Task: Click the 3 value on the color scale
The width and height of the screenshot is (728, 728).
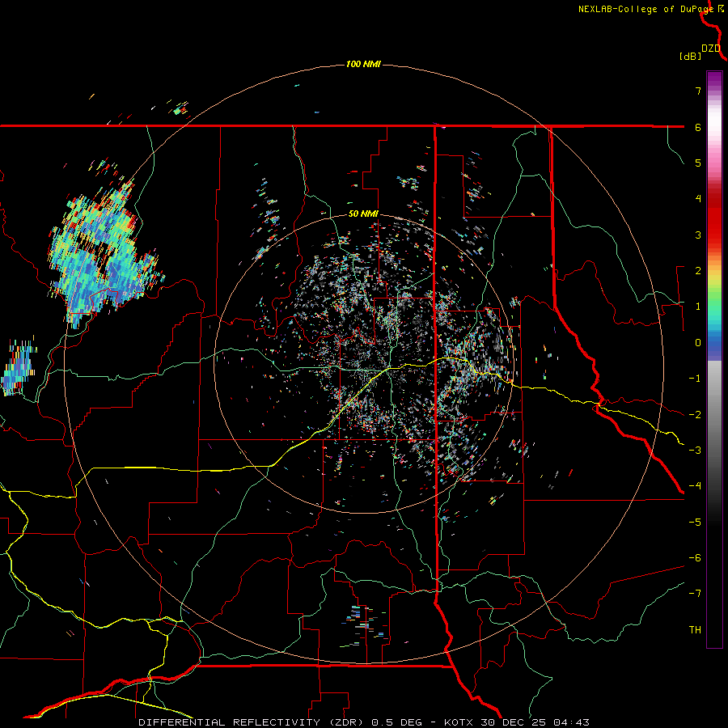Action: coord(698,235)
